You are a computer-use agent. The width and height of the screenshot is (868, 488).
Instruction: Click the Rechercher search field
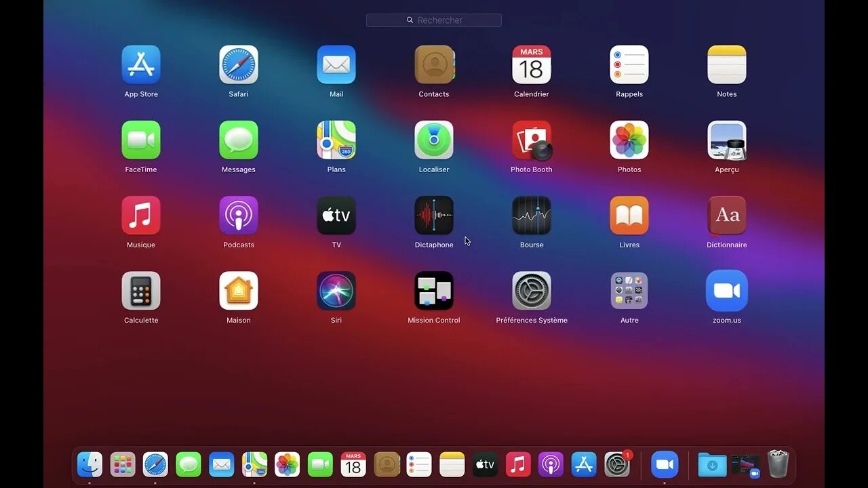coord(434,20)
